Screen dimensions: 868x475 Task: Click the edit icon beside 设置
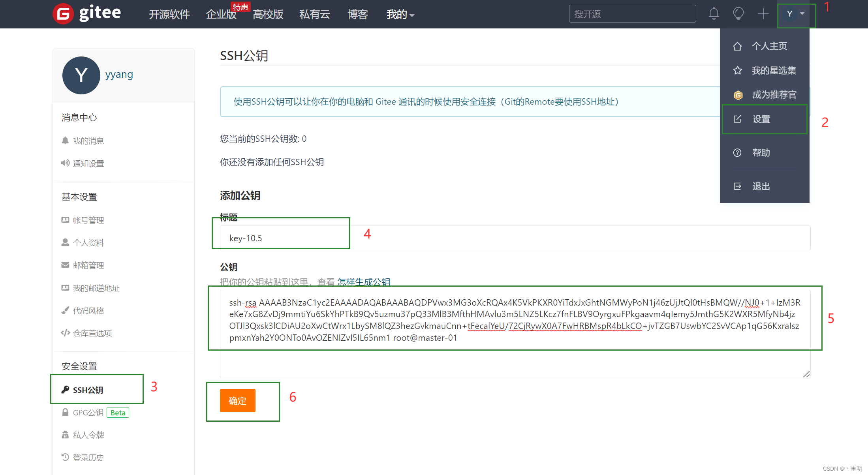click(x=737, y=119)
